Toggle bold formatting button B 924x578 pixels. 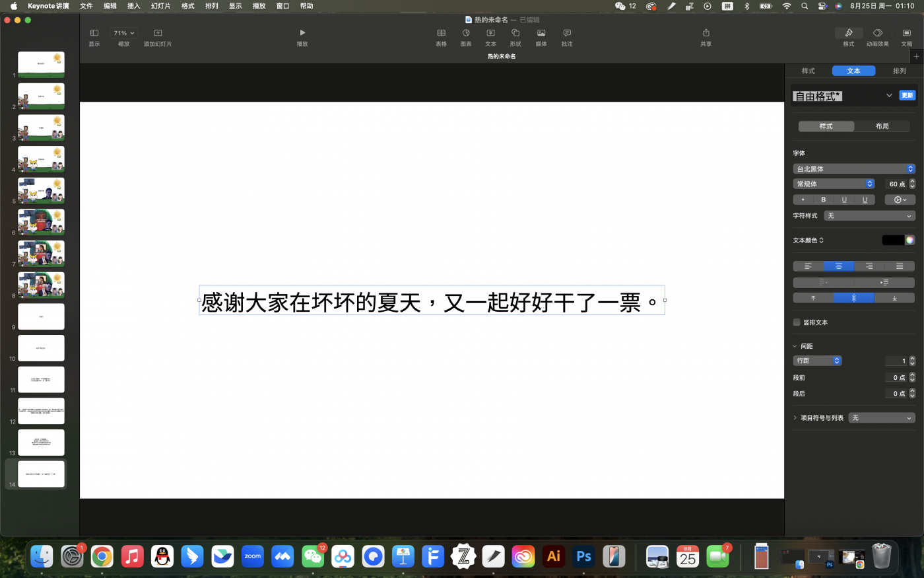click(x=823, y=199)
